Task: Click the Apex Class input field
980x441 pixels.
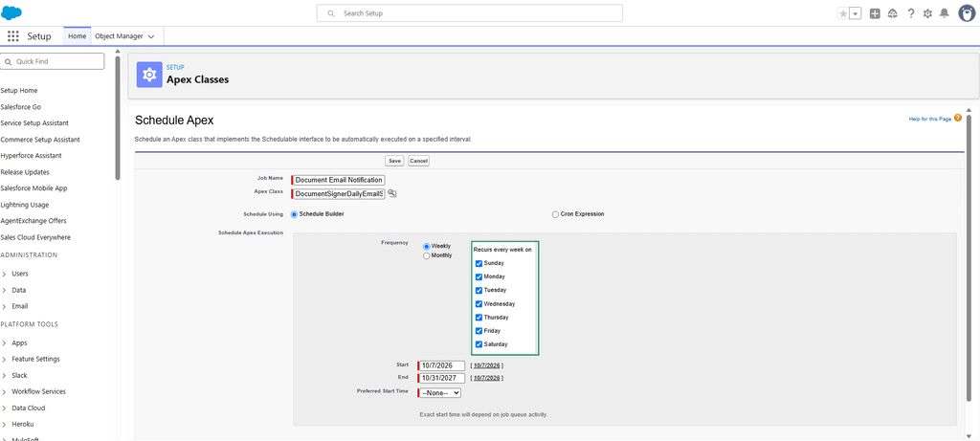Action: (338, 194)
